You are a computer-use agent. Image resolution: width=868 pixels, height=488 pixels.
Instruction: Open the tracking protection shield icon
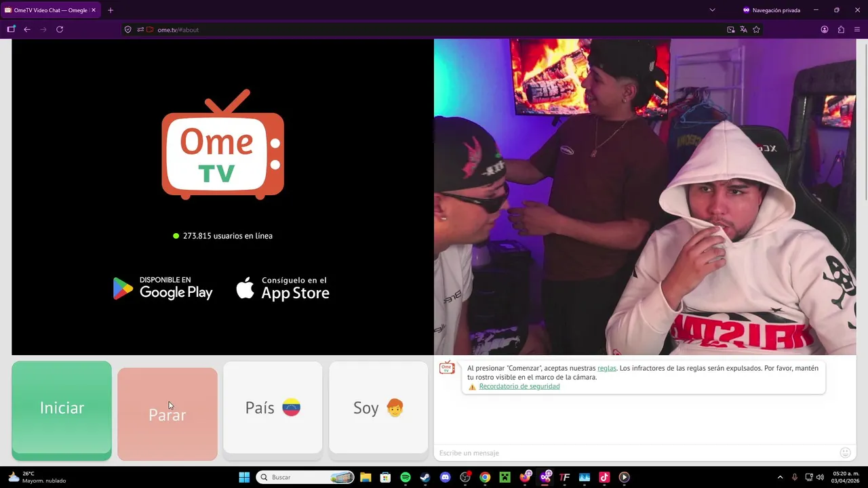coord(128,30)
